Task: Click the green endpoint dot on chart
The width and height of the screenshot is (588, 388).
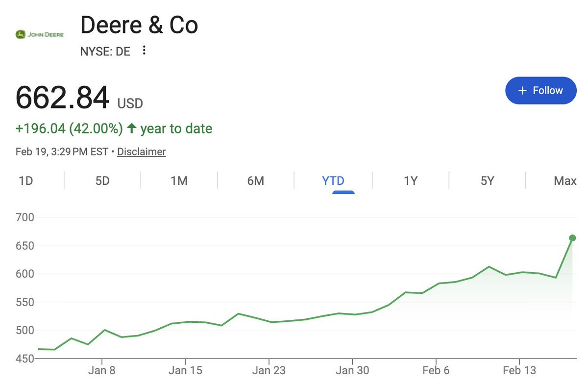Action: coord(572,238)
